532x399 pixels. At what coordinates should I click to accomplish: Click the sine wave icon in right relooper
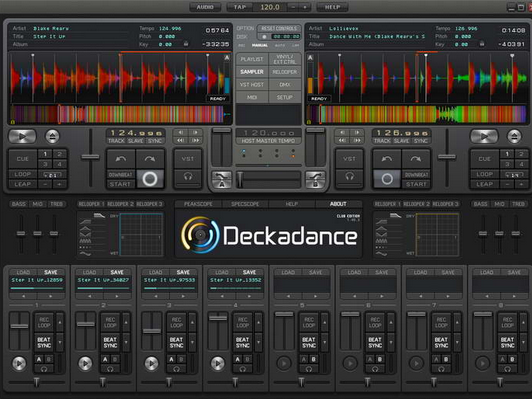(x=381, y=254)
